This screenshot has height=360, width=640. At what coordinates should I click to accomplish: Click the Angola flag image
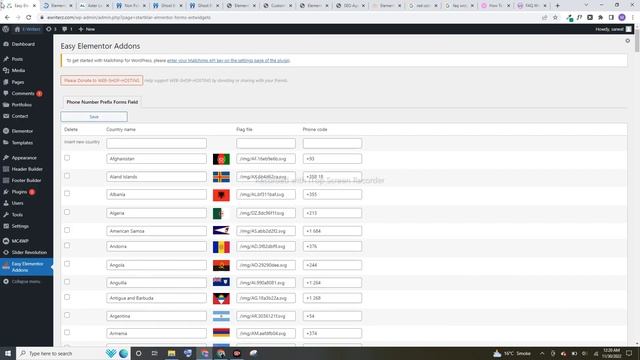[221, 265]
